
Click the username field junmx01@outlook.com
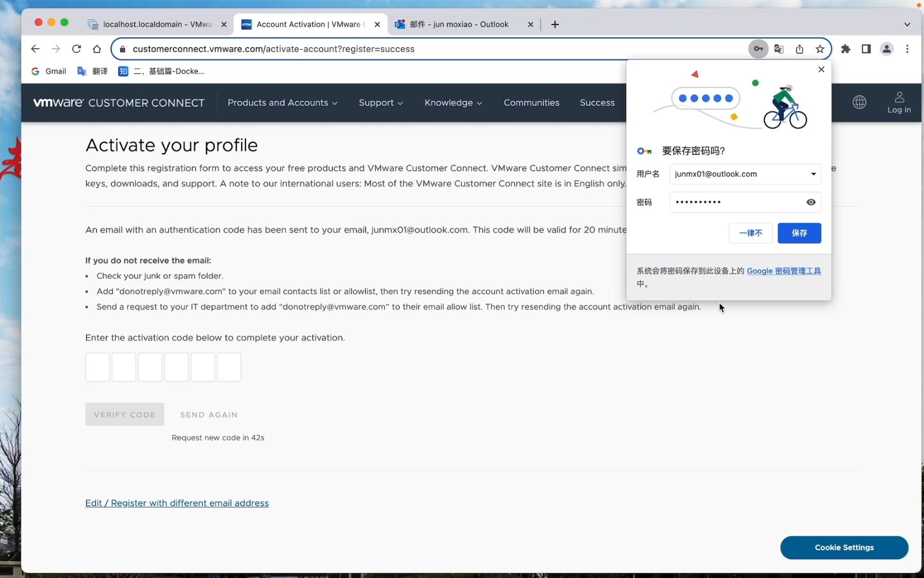tap(745, 174)
